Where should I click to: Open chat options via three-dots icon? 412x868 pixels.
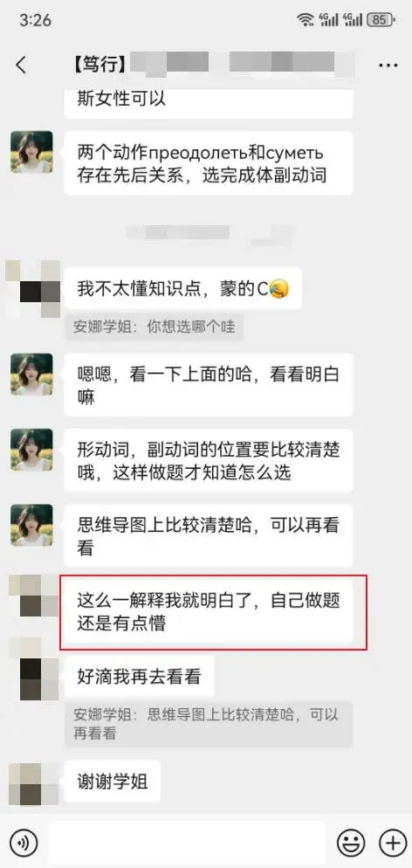point(388,65)
